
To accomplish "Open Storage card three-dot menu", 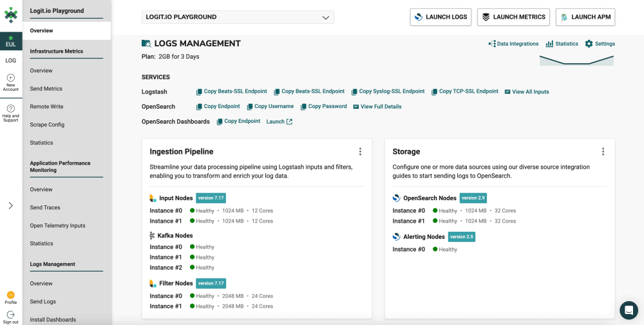I will tap(603, 152).
